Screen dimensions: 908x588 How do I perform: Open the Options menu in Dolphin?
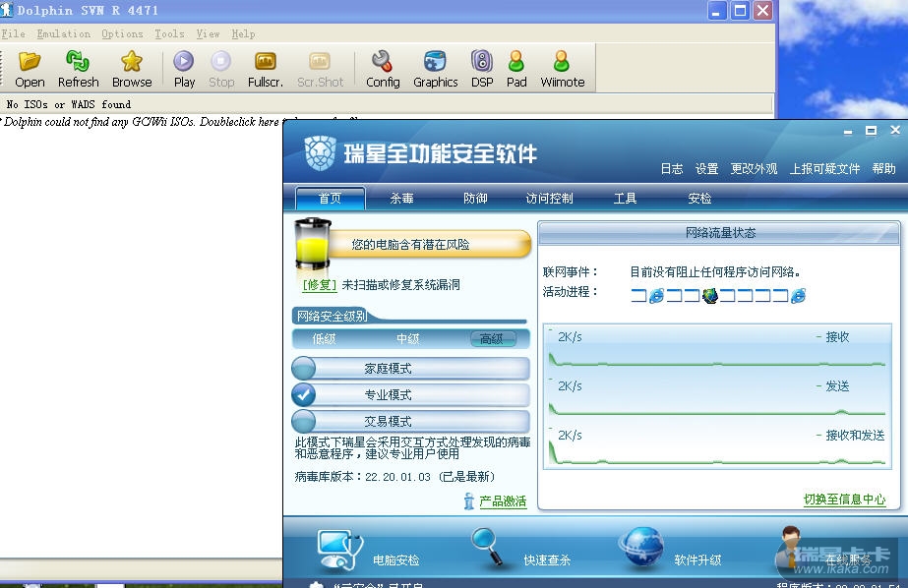[x=122, y=33]
